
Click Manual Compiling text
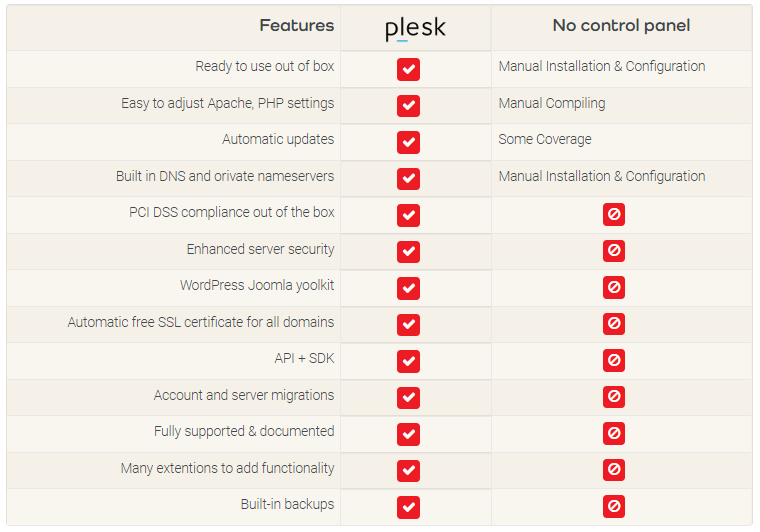pos(552,103)
